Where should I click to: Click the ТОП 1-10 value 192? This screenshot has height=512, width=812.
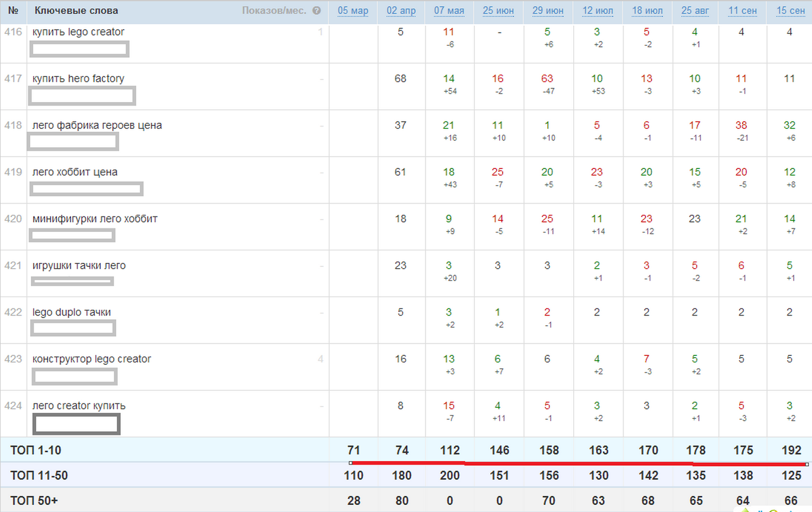click(x=791, y=450)
